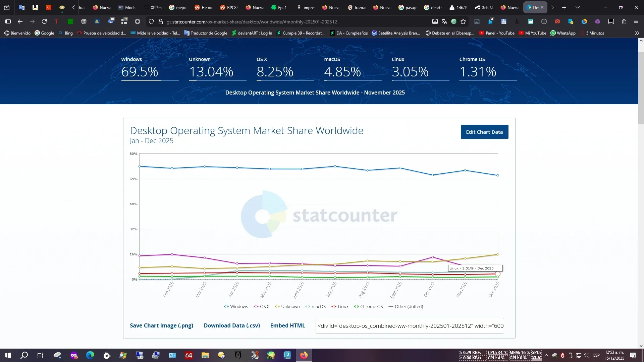
Task: Toggle the macOS series in the legend
Action: [x=316, y=306]
